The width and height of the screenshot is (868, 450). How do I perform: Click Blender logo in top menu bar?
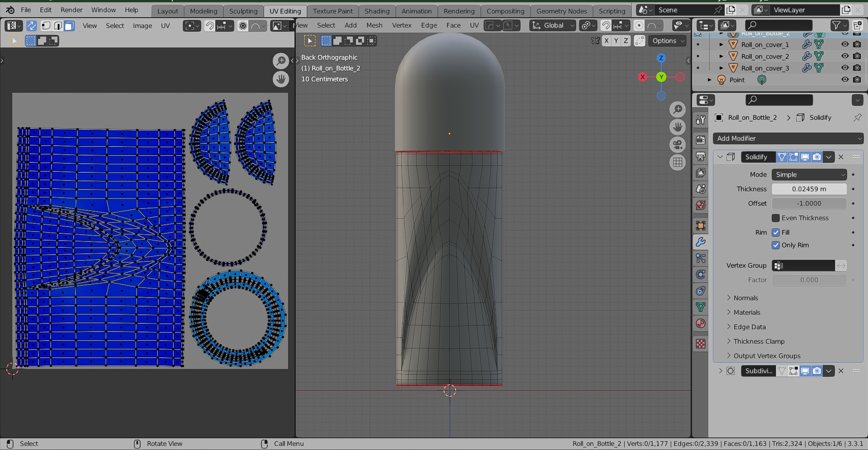pos(10,9)
